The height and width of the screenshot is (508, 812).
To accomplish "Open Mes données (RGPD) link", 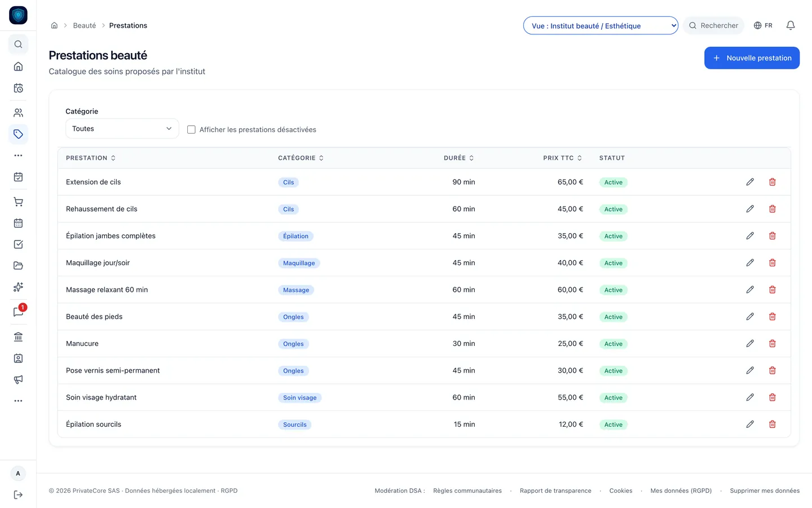I will [681, 491].
